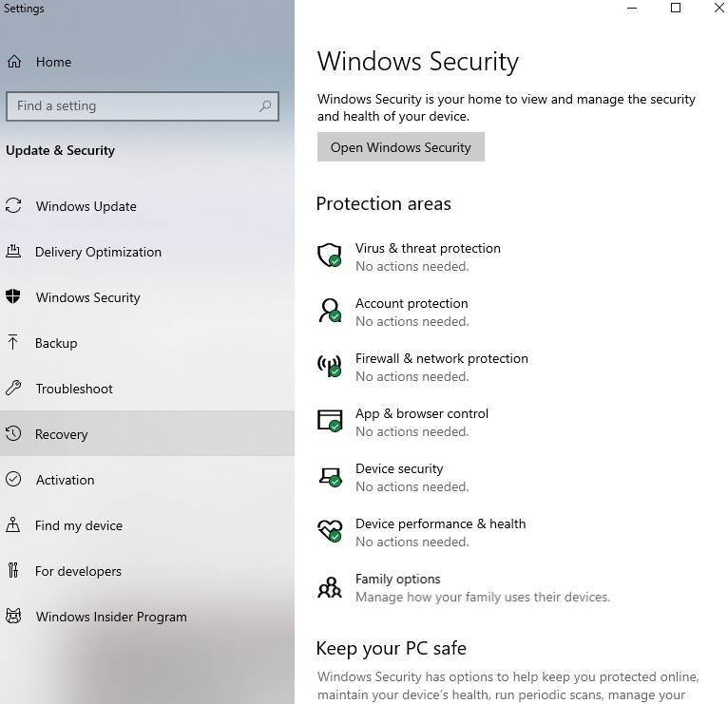The height and width of the screenshot is (704, 728).
Task: Click Open Windows Security button
Action: pos(401,147)
